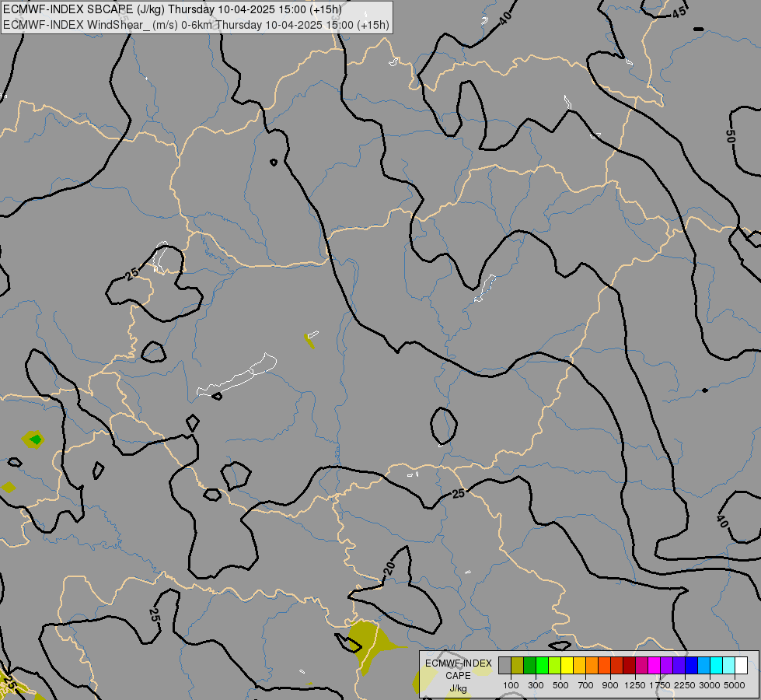Click the legend value label 900
This screenshot has height=700, width=761.
click(610, 685)
